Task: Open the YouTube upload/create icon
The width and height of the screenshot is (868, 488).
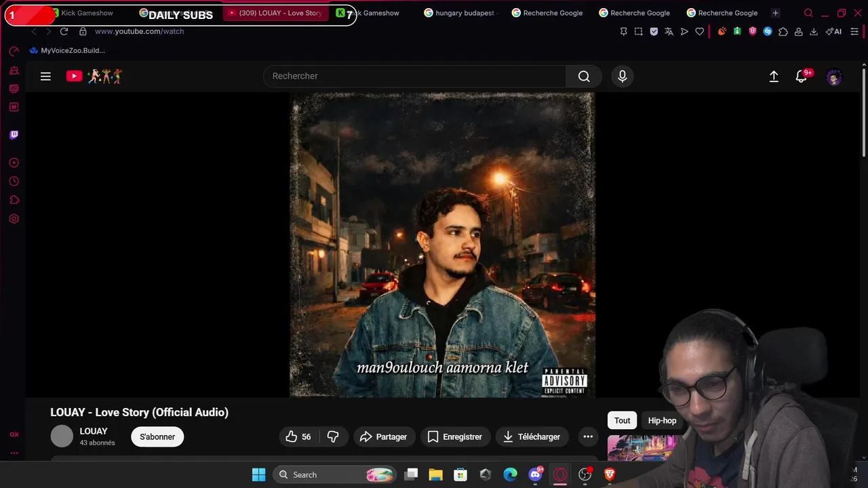Action: click(x=774, y=77)
